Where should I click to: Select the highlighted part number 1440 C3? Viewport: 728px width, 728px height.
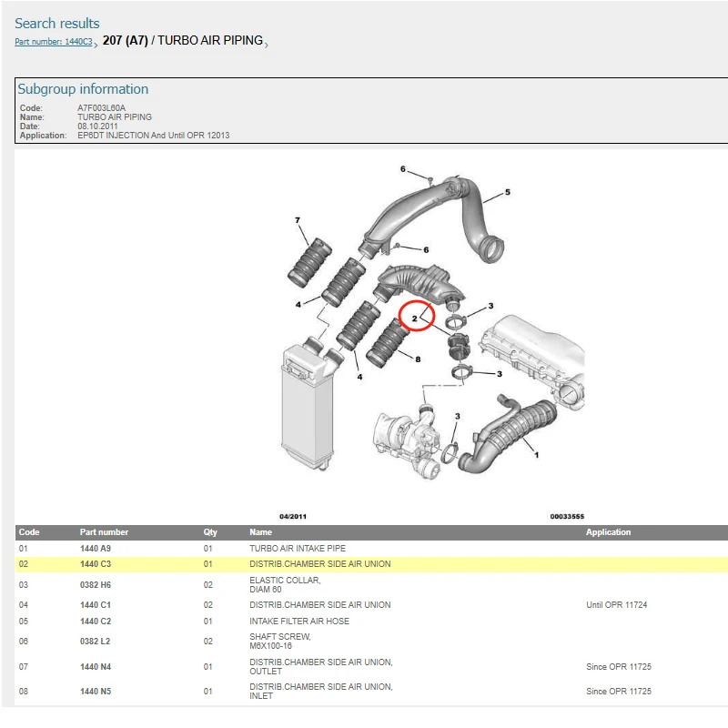(x=96, y=564)
